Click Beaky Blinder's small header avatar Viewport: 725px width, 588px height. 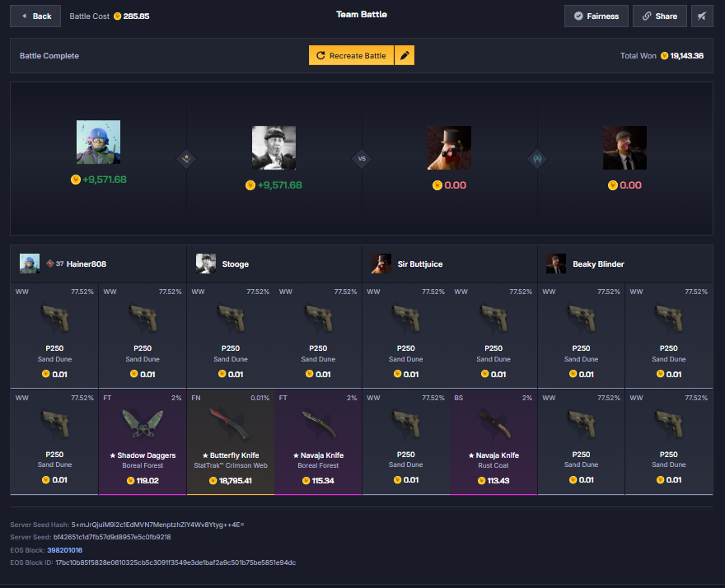tap(556, 264)
